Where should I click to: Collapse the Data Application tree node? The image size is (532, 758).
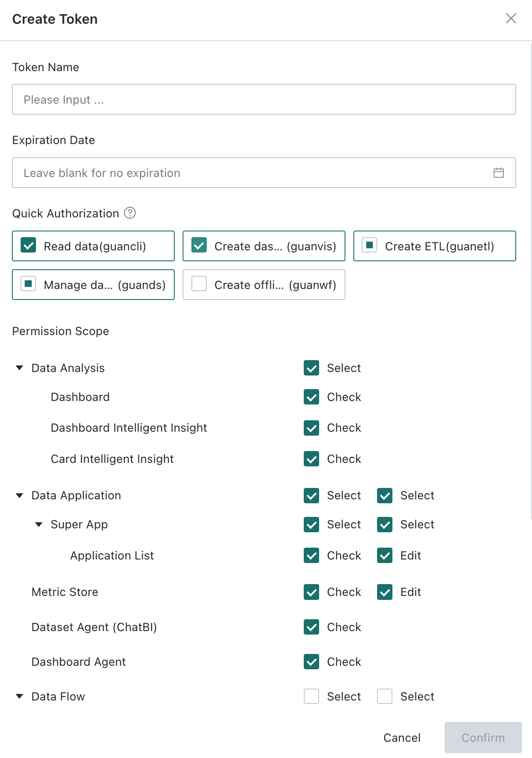(x=19, y=495)
